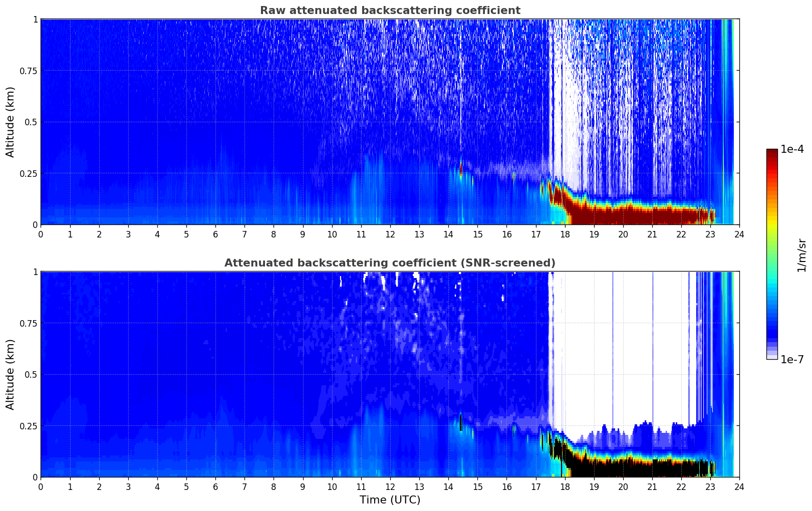Screen dimensions: 812x511
Task: Click the 'Time (UTC)' axis label
Action: pos(390,500)
